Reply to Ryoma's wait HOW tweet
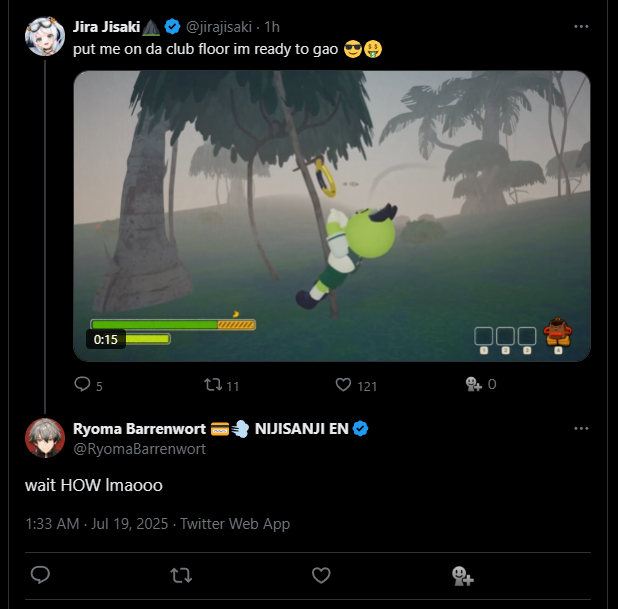 point(40,575)
